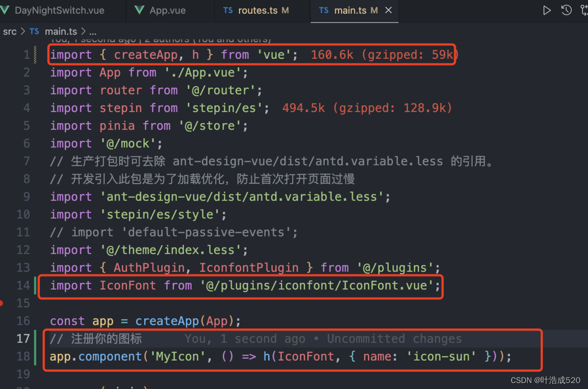Click the breakpoint dot beside line 15

click(1, 303)
